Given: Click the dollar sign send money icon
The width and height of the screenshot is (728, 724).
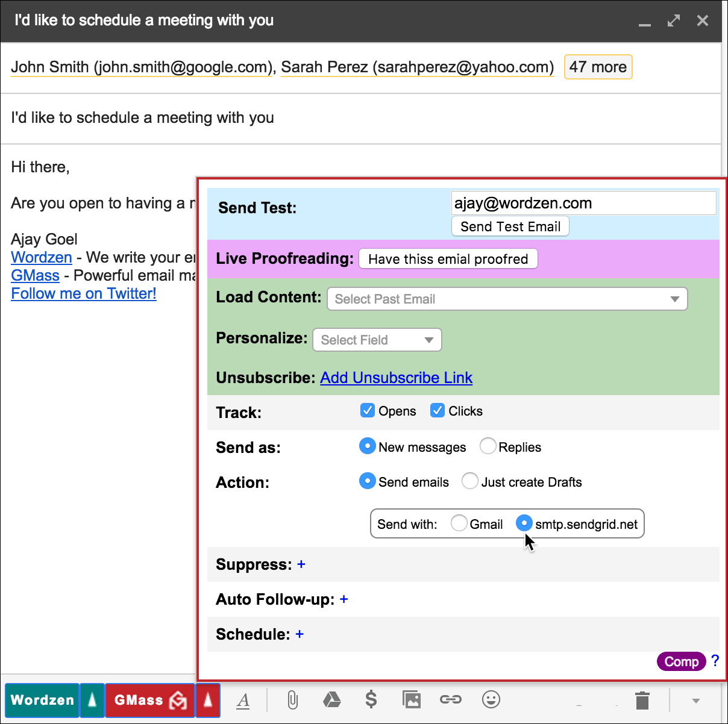Looking at the screenshot, I should [x=371, y=700].
